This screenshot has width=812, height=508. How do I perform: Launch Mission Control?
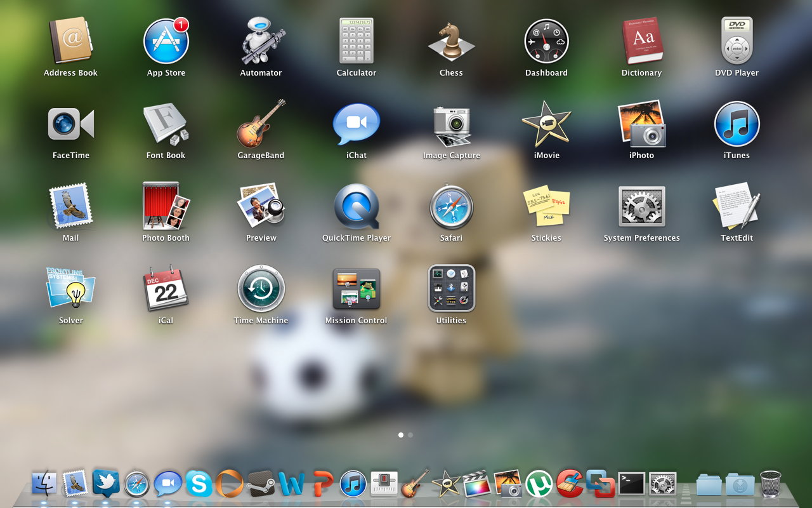pyautogui.click(x=357, y=289)
